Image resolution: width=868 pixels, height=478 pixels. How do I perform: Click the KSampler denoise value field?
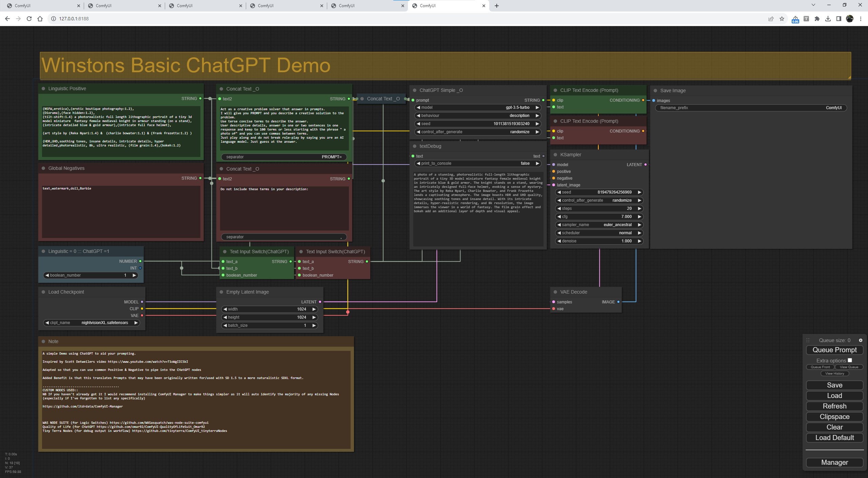pos(599,241)
